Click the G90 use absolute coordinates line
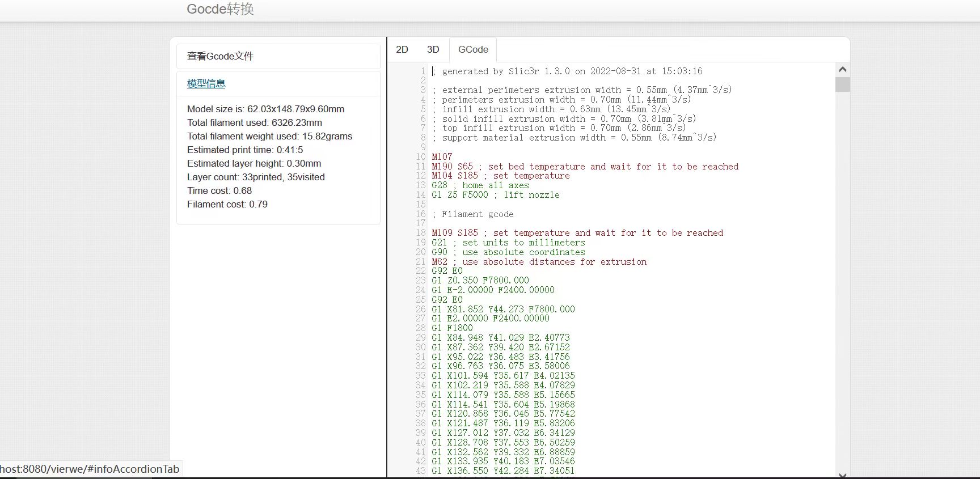 pos(508,252)
